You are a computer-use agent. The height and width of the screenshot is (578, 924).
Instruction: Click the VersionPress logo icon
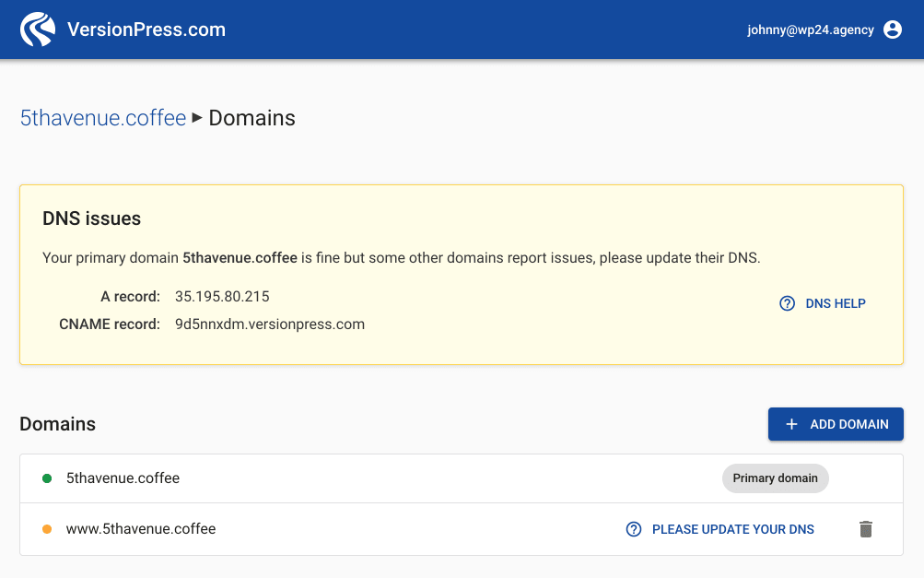point(38,29)
